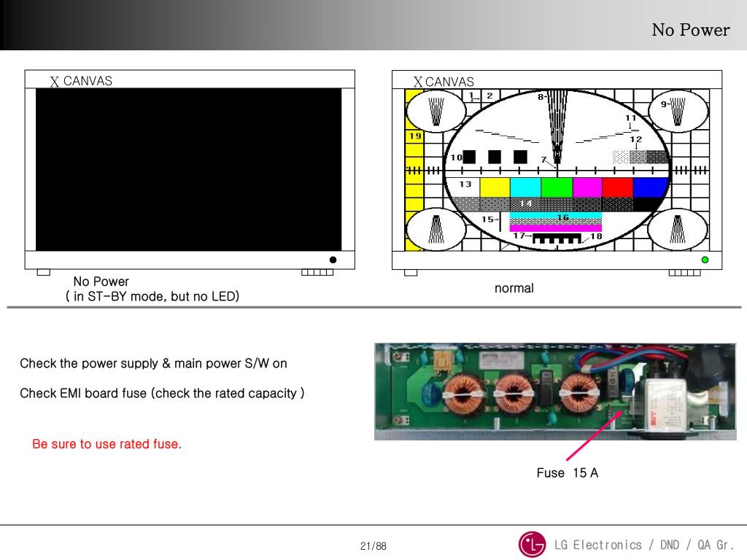Pick the green color bar in the test pattern
The image size is (747, 560).
click(557, 187)
